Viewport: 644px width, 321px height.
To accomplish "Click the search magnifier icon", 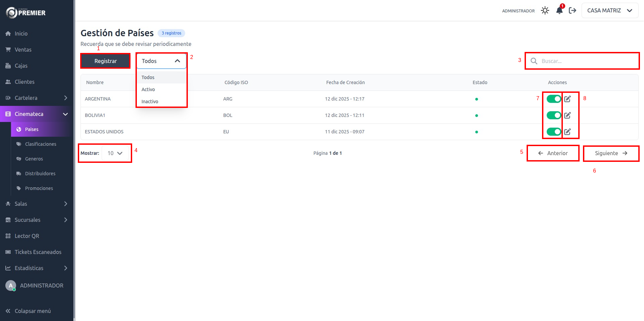I will tap(534, 61).
